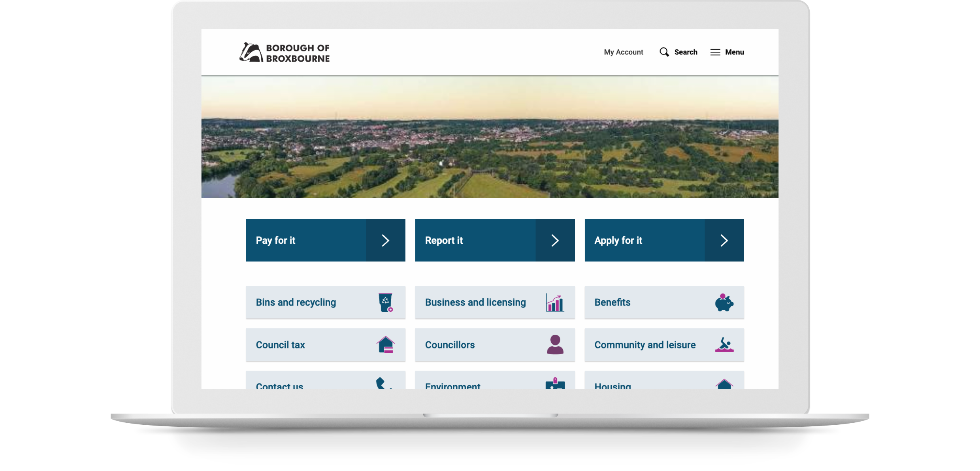Click the Pay for it chevron arrow
The height and width of the screenshot is (471, 980).
click(x=386, y=240)
